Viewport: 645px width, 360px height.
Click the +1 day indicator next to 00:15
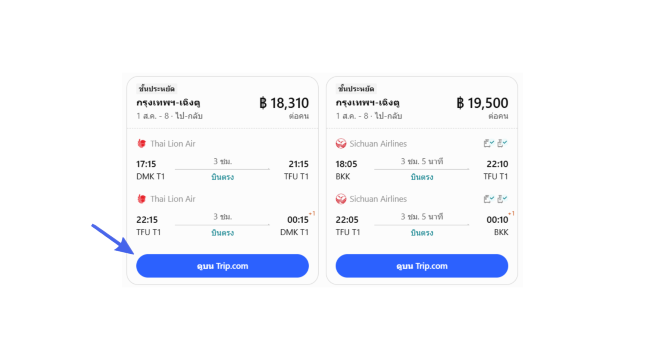pyautogui.click(x=312, y=214)
